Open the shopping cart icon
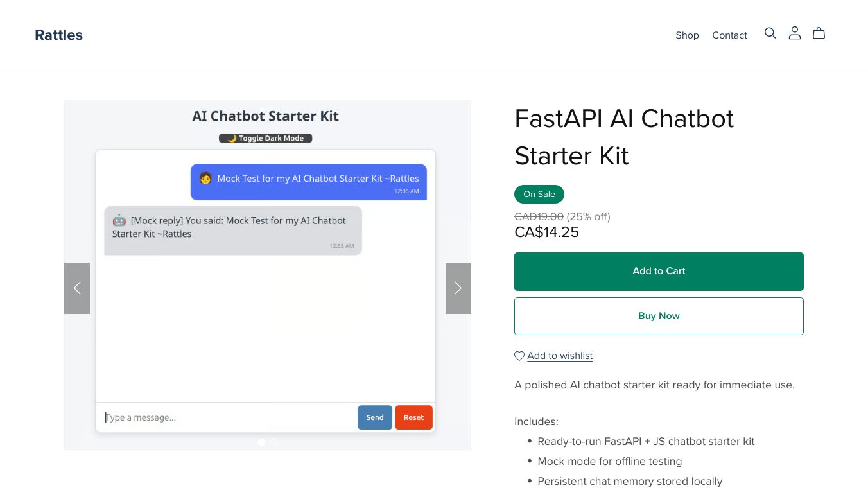868x488 pixels. click(x=819, y=33)
